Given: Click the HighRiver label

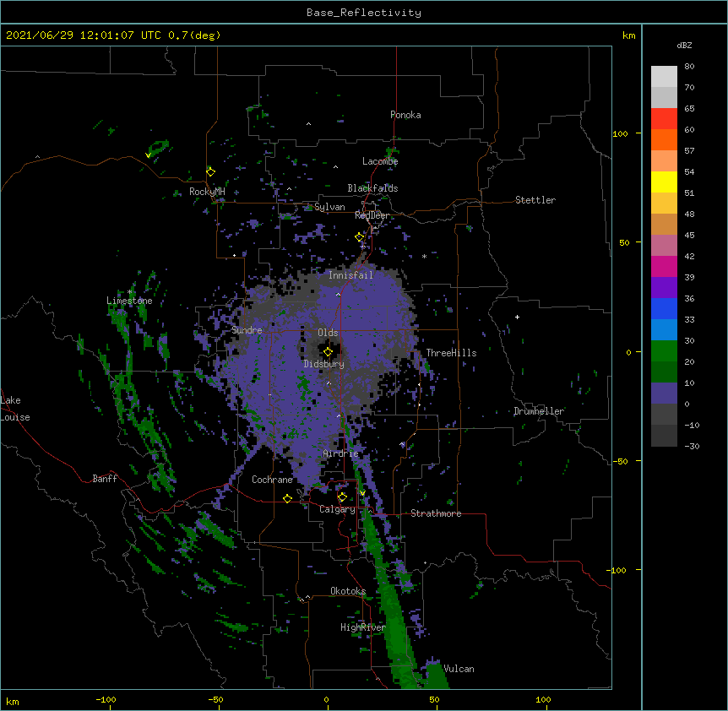Looking at the screenshot, I should pos(363,627).
